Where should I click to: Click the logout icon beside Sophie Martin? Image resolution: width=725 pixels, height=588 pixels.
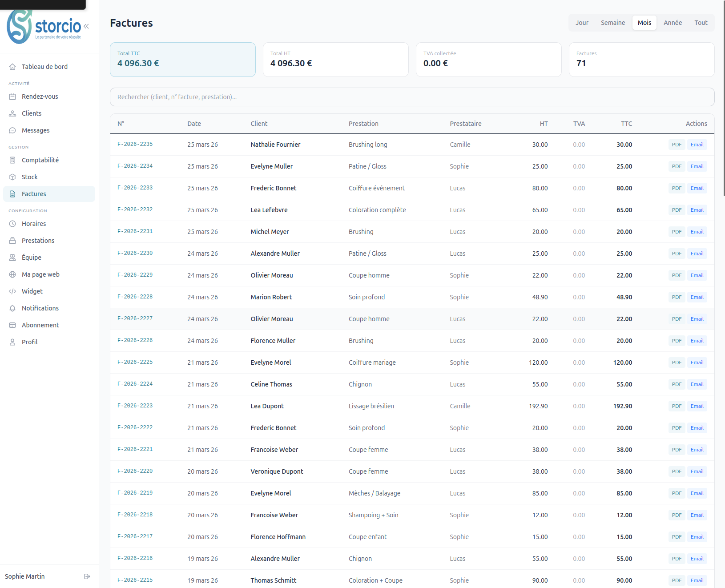(x=87, y=576)
